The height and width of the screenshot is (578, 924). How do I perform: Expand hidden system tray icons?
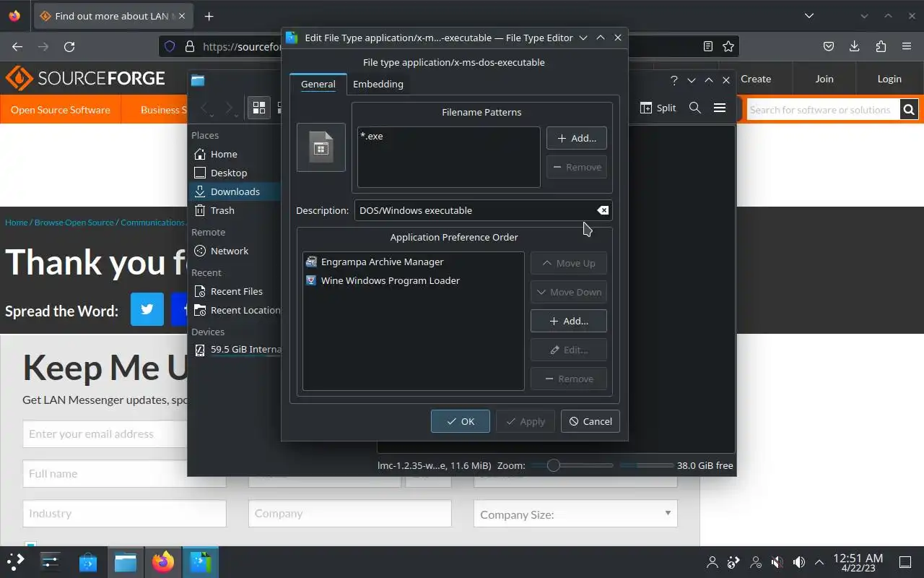(x=819, y=562)
